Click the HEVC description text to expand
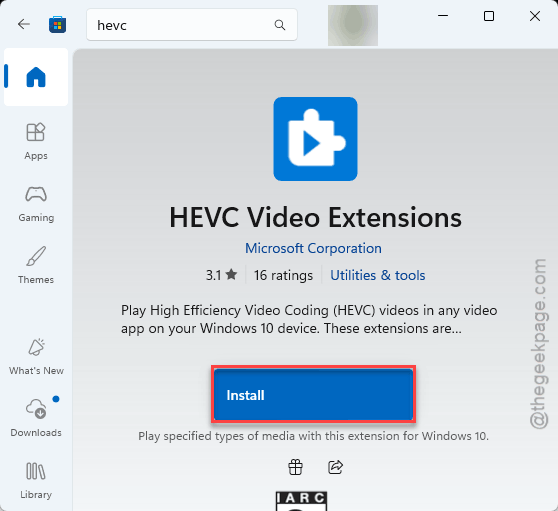Image resolution: width=558 pixels, height=511 pixels. [309, 319]
